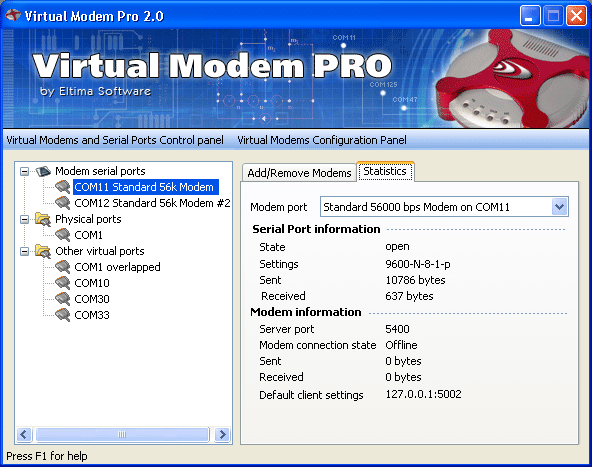Click the Modem serial ports modem icon
592x467 pixels.
(x=43, y=171)
